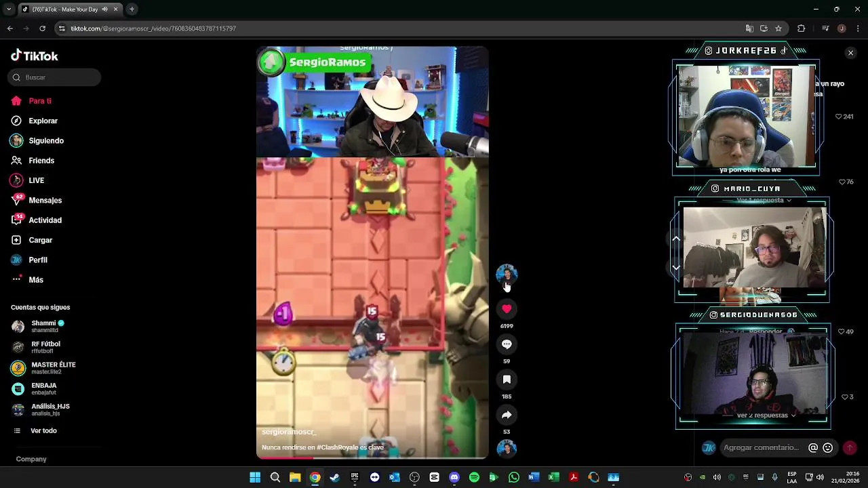Click the #ClashRoyale hashtag in caption

338,447
